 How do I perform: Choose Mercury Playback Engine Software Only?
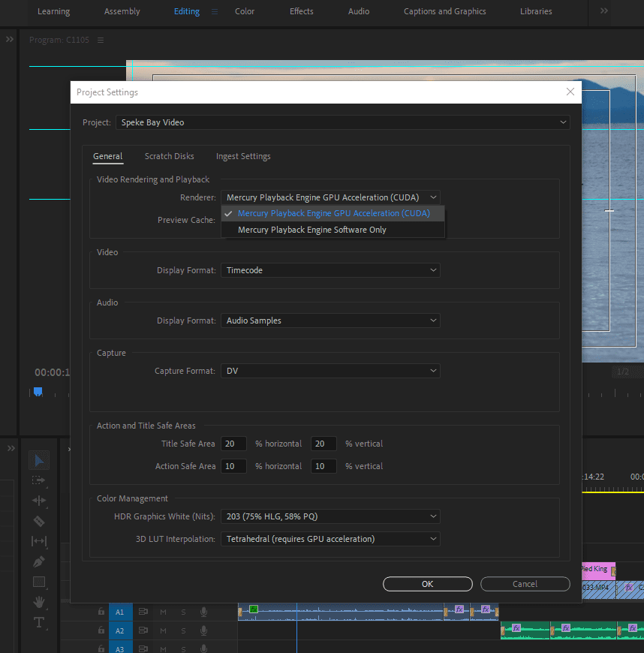coord(333,230)
